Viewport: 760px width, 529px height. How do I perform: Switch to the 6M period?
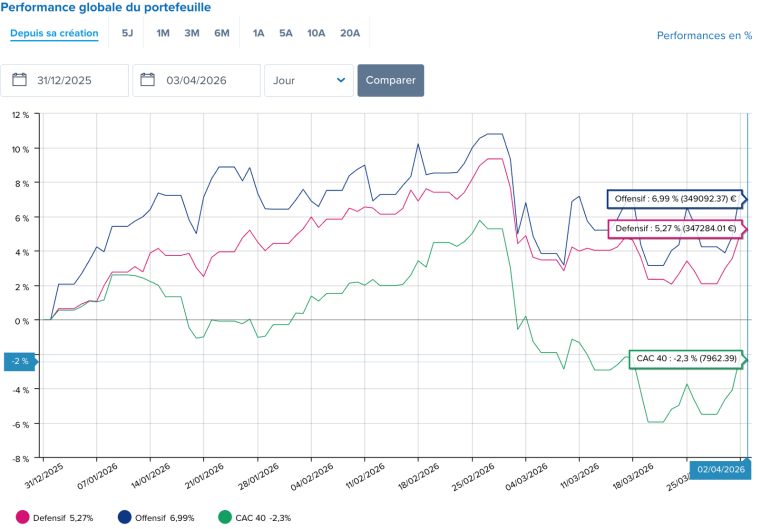221,33
